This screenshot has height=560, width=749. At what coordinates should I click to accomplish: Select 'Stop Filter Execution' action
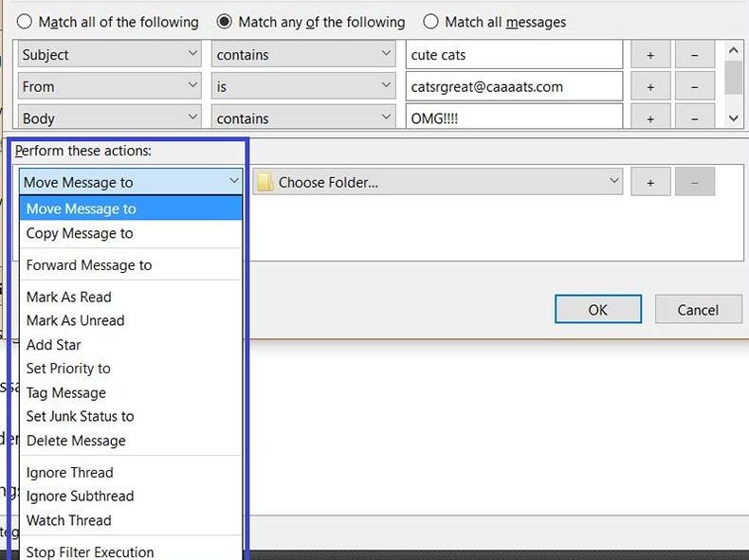131,551
